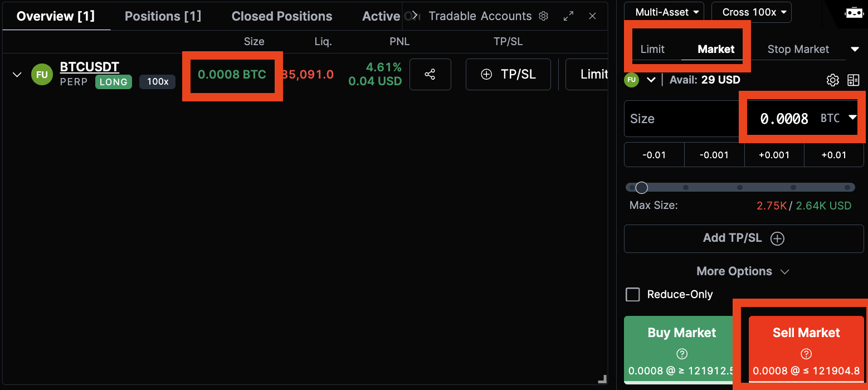
Task: Open the Positions [1] tab
Action: (163, 16)
